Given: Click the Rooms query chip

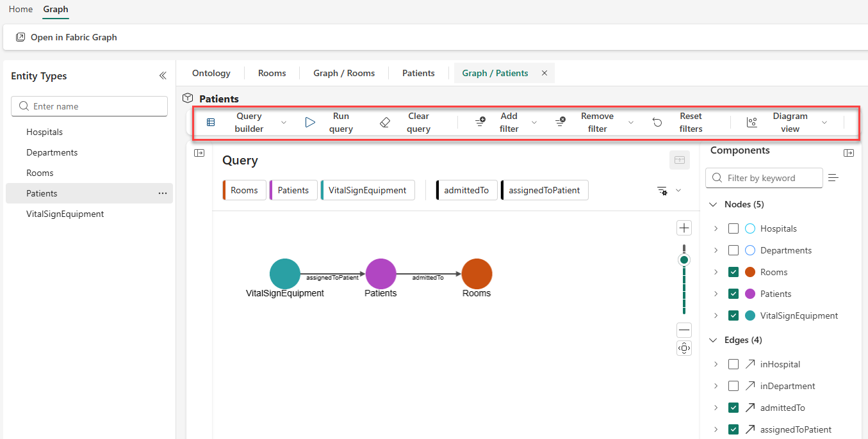Looking at the screenshot, I should point(245,190).
